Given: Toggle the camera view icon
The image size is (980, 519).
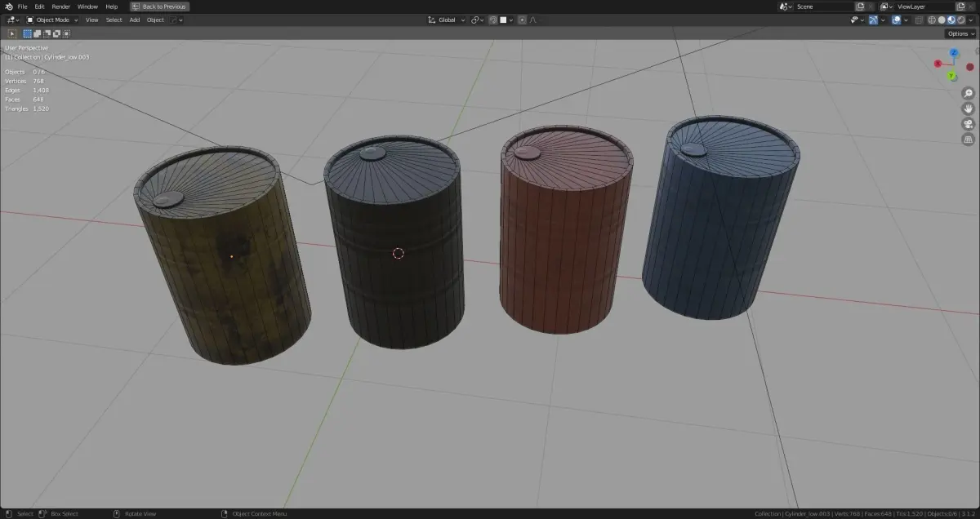Looking at the screenshot, I should (969, 124).
